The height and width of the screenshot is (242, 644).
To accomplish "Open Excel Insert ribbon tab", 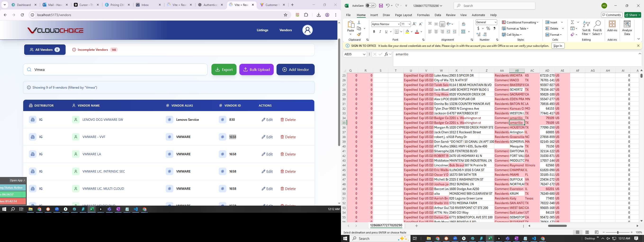I will (374, 15).
